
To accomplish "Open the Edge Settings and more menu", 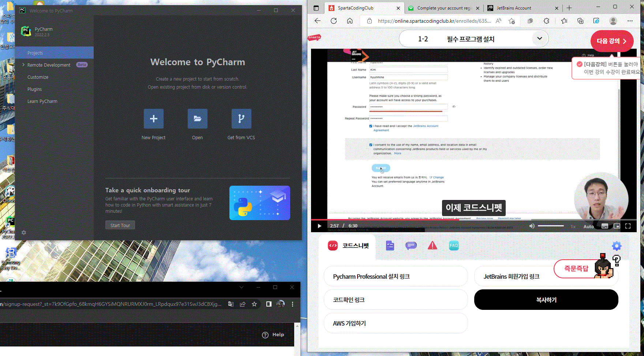I will [630, 21].
